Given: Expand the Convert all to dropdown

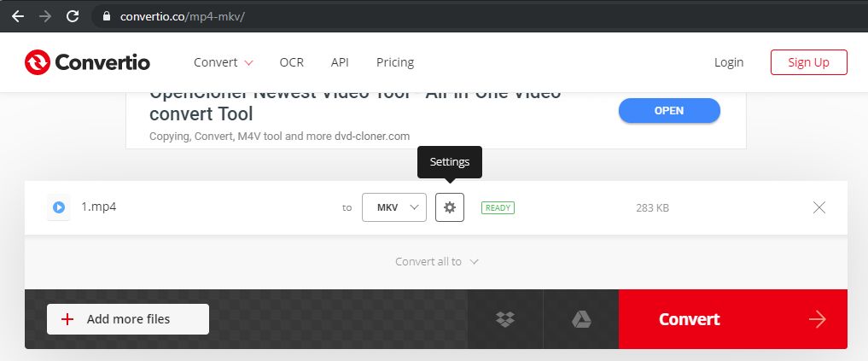Looking at the screenshot, I should click(437, 261).
